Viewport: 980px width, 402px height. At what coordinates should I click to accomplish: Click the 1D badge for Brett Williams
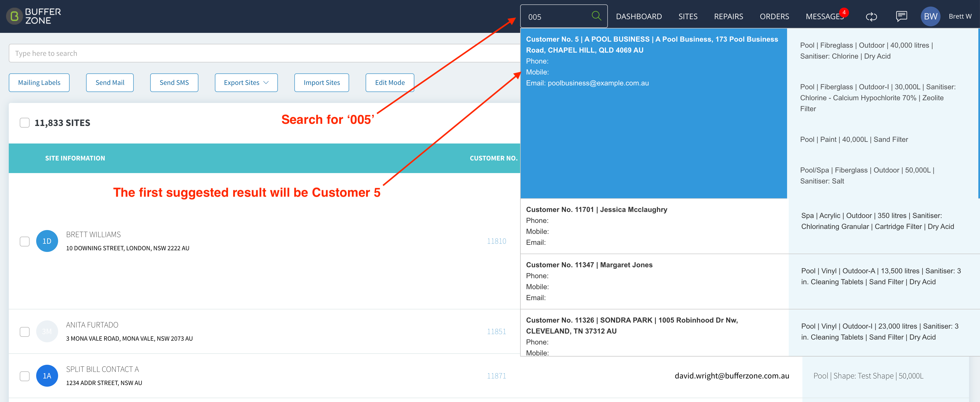[x=47, y=241]
